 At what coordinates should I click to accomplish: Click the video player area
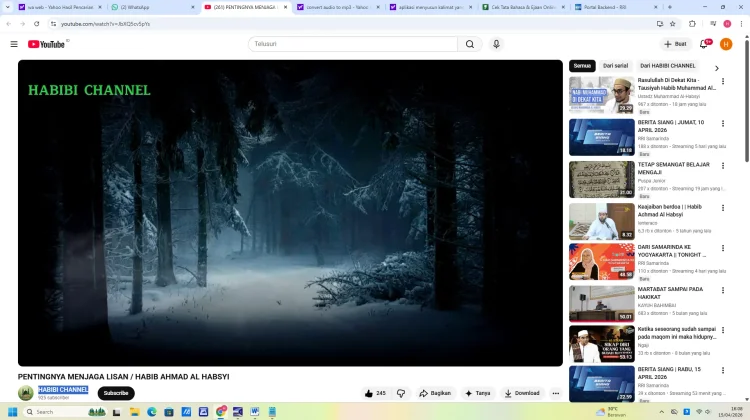point(290,213)
